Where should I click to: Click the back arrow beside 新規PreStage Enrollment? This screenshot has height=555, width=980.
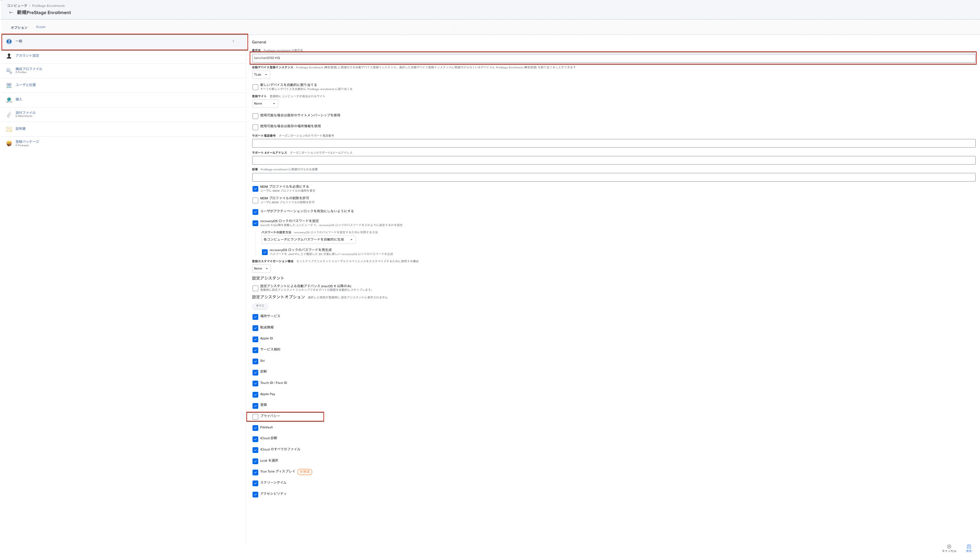pyautogui.click(x=10, y=13)
